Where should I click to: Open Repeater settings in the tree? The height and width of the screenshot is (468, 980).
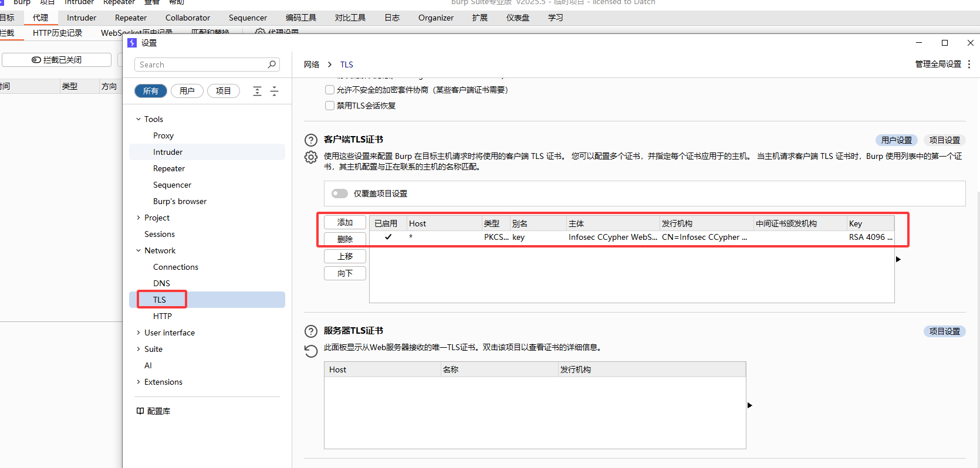(169, 168)
